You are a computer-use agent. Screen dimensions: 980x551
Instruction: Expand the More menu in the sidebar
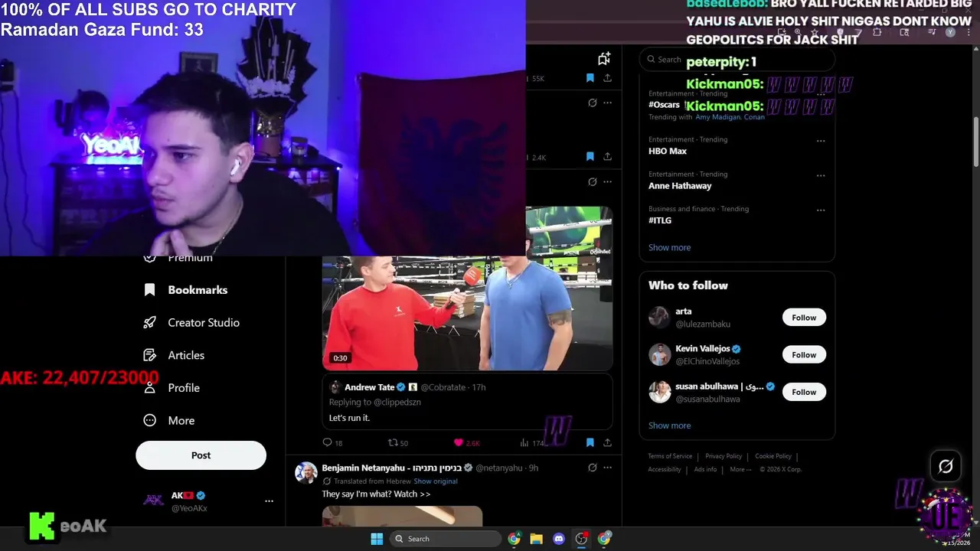170,420
